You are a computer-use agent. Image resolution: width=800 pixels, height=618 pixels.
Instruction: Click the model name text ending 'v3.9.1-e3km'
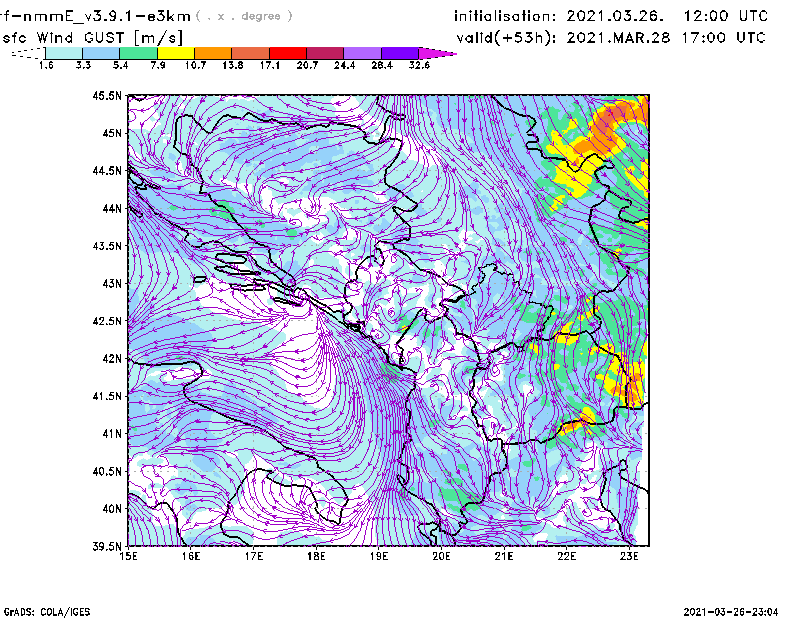[95, 17]
